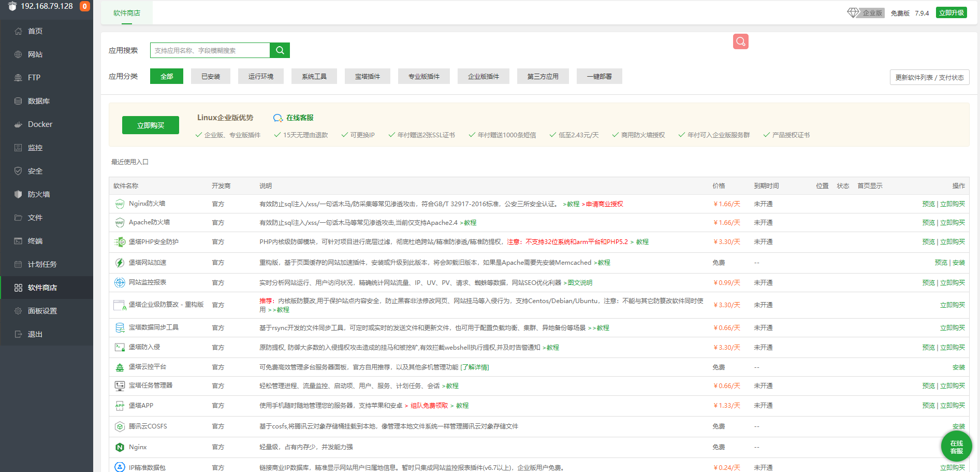Click the green Nginx N icon

(120, 447)
